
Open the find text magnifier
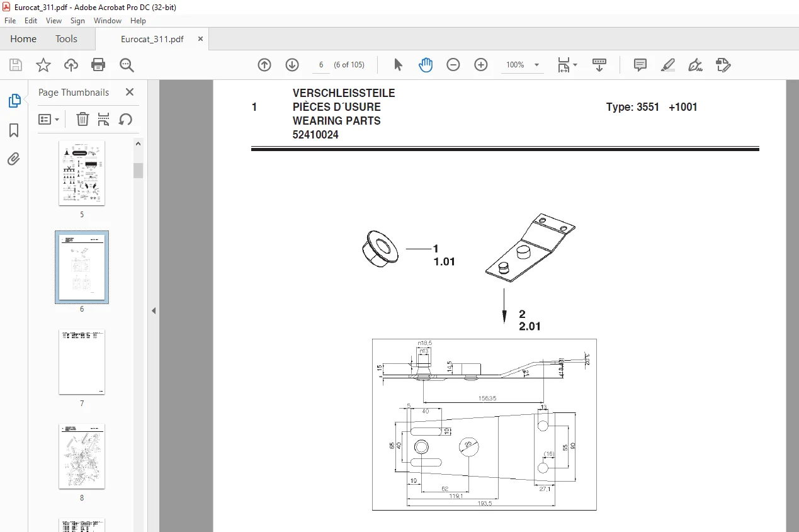point(127,65)
